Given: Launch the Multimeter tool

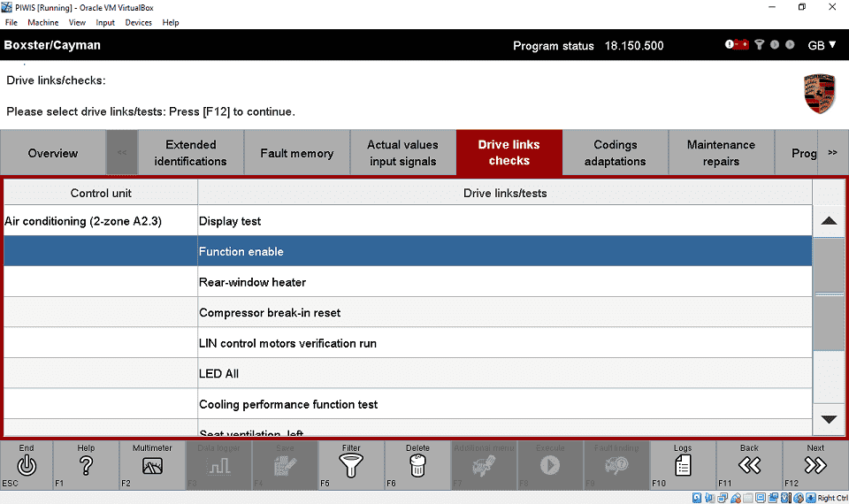Looking at the screenshot, I should pos(152,464).
